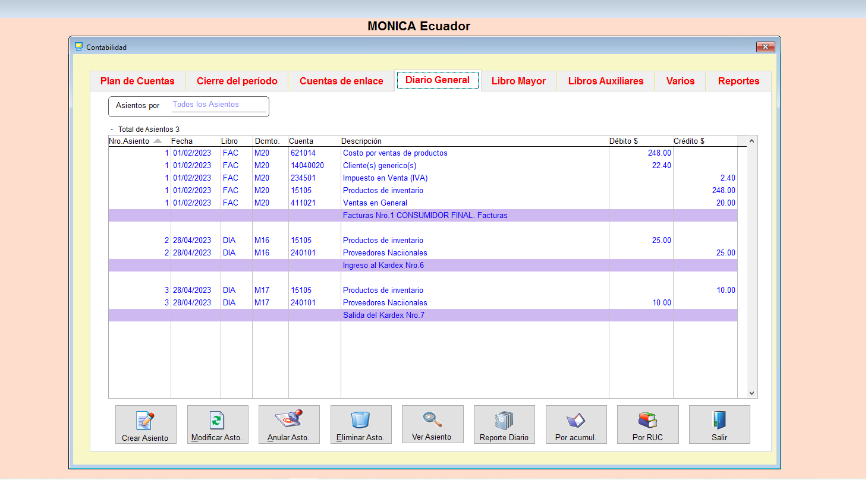Click the Salir button label
The height and width of the screenshot is (483, 868).
tap(719, 438)
